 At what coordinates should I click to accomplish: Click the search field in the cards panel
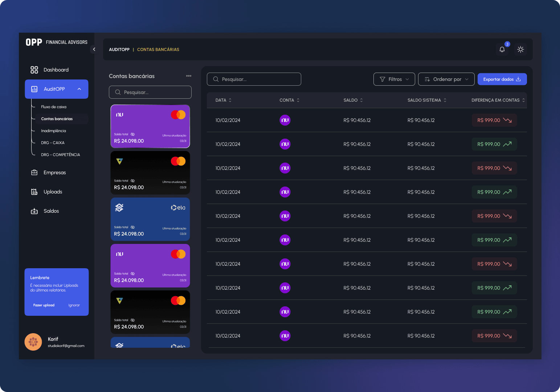click(150, 92)
